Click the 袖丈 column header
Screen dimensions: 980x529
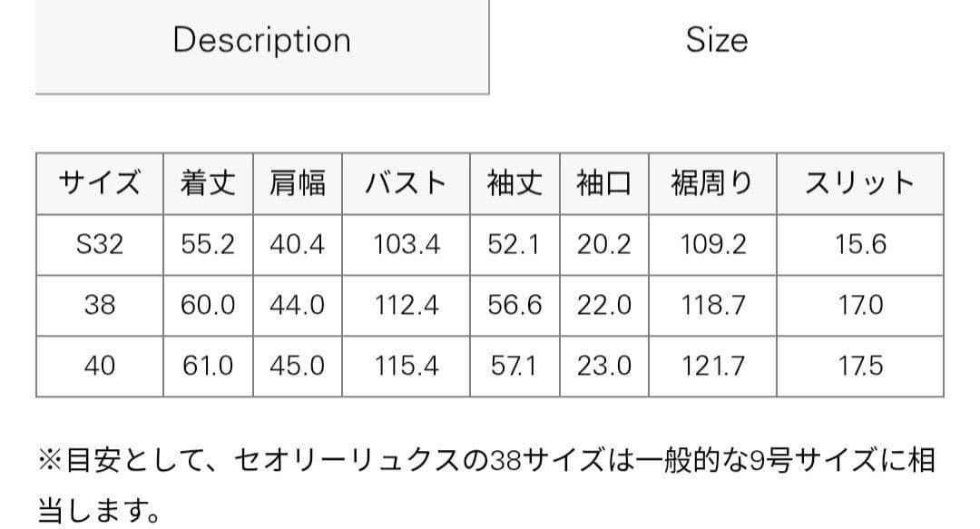point(514,182)
